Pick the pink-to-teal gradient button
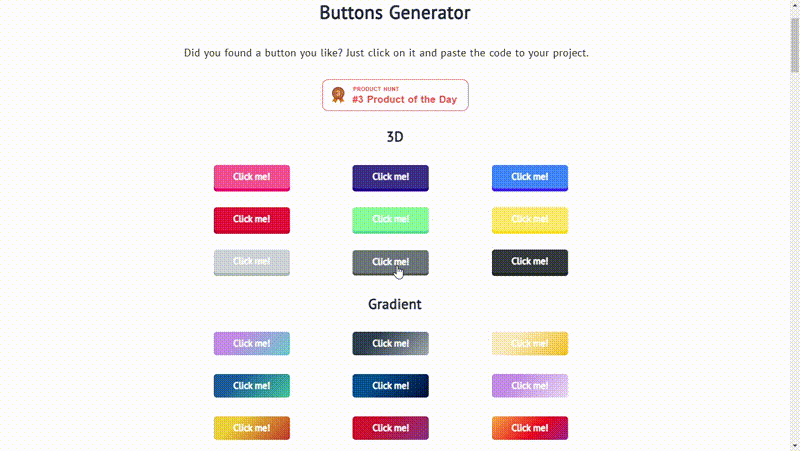The height and width of the screenshot is (451, 800). (x=252, y=343)
